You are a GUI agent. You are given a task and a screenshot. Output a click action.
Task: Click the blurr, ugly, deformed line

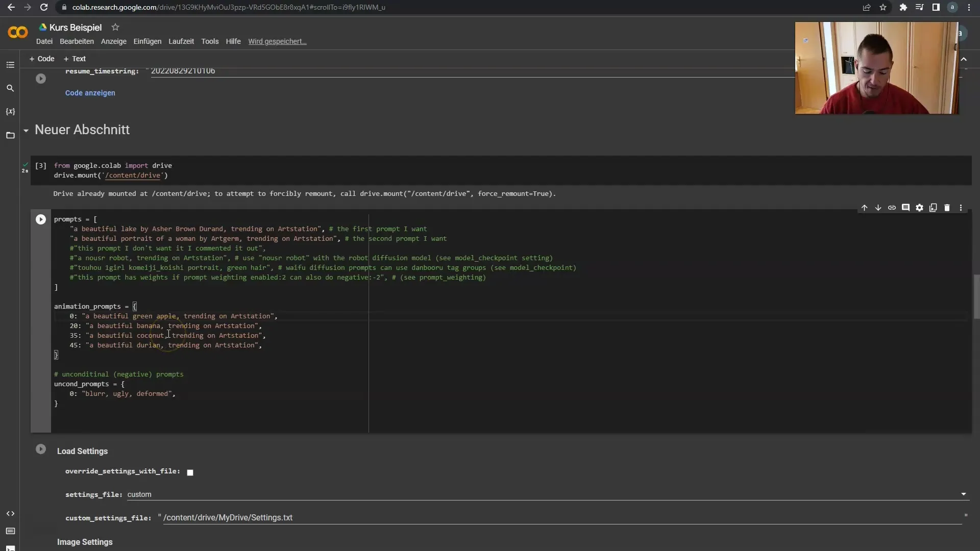click(122, 393)
